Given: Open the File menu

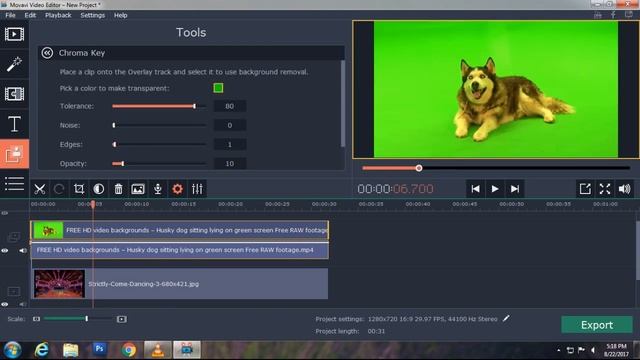Looking at the screenshot, I should click(10, 15).
